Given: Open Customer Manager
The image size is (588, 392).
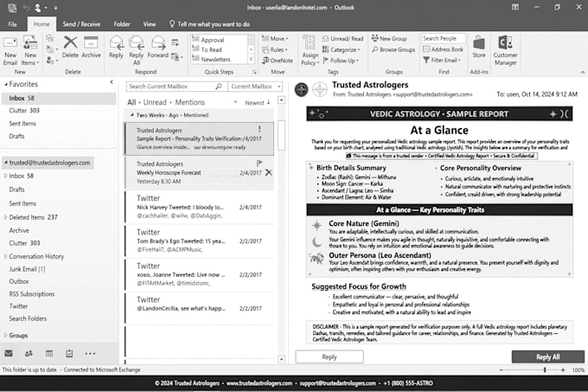Looking at the screenshot, I should pyautogui.click(x=505, y=51).
